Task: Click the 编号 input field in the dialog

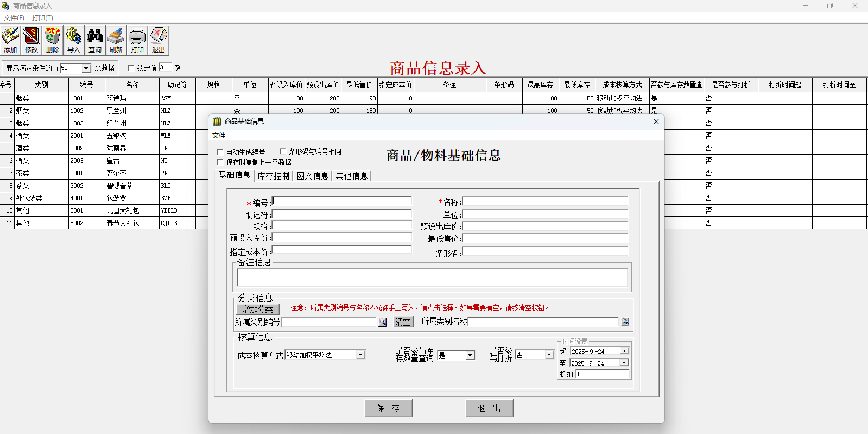Action: pyautogui.click(x=342, y=201)
